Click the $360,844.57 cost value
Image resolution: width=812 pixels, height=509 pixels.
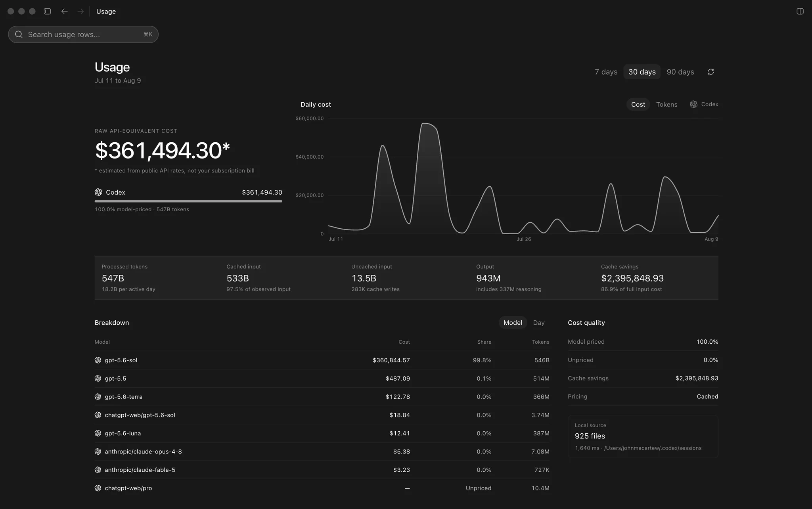[391, 360]
